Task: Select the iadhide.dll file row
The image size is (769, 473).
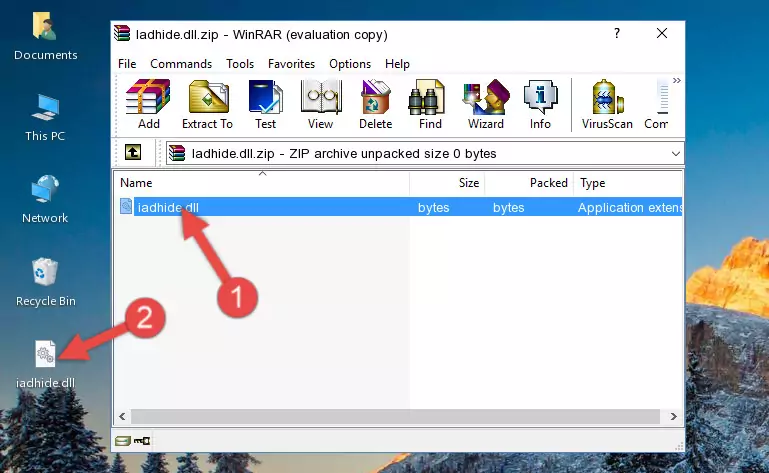Action: 399,207
